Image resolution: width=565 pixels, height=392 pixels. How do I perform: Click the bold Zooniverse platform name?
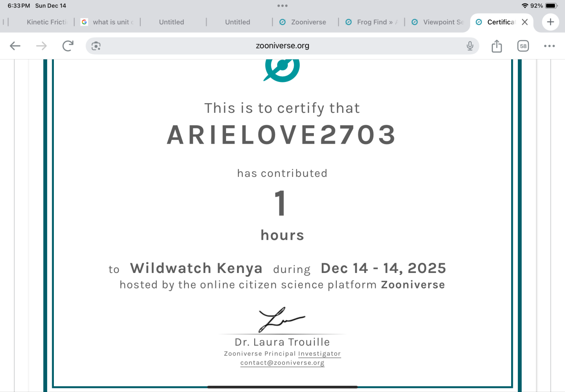tap(413, 285)
